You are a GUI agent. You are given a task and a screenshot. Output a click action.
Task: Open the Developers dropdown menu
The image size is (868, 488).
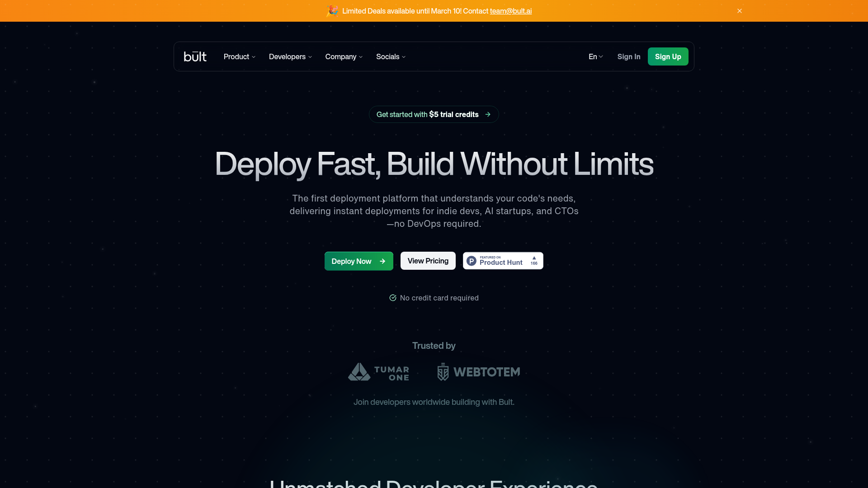tap(290, 56)
